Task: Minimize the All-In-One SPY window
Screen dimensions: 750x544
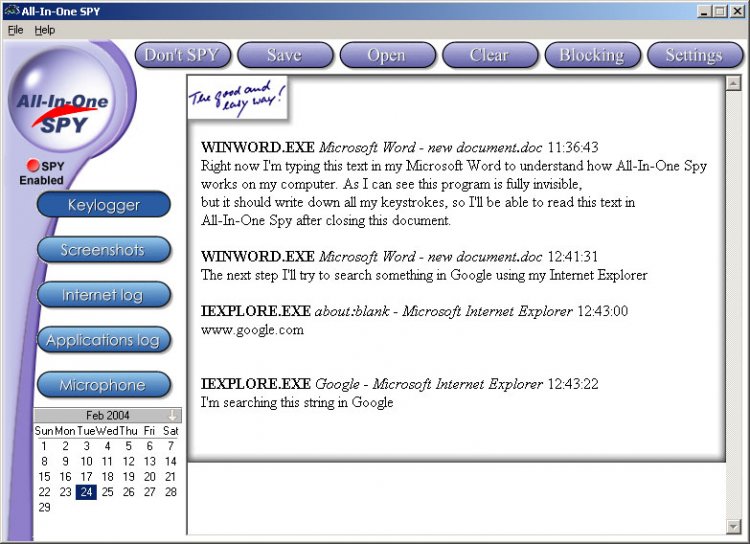Action: (704, 11)
